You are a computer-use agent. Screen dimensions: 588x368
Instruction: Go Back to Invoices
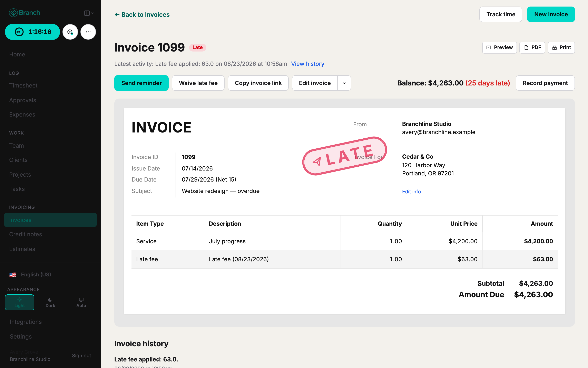(x=142, y=15)
